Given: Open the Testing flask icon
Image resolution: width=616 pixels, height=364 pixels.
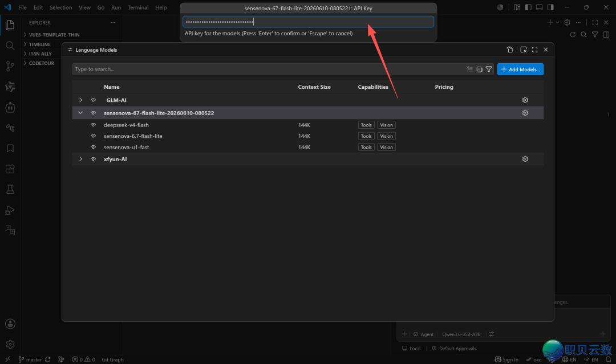Looking at the screenshot, I should point(10,190).
